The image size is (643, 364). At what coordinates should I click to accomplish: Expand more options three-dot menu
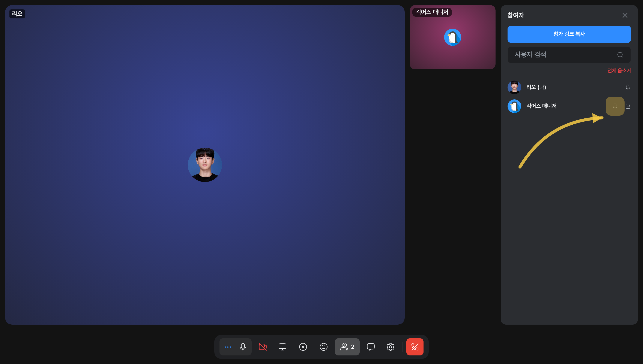(228, 347)
